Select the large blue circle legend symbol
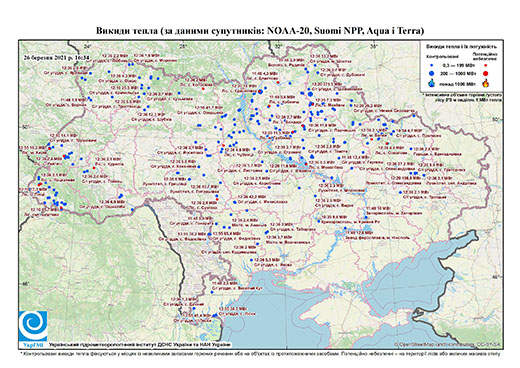 tap(432, 73)
